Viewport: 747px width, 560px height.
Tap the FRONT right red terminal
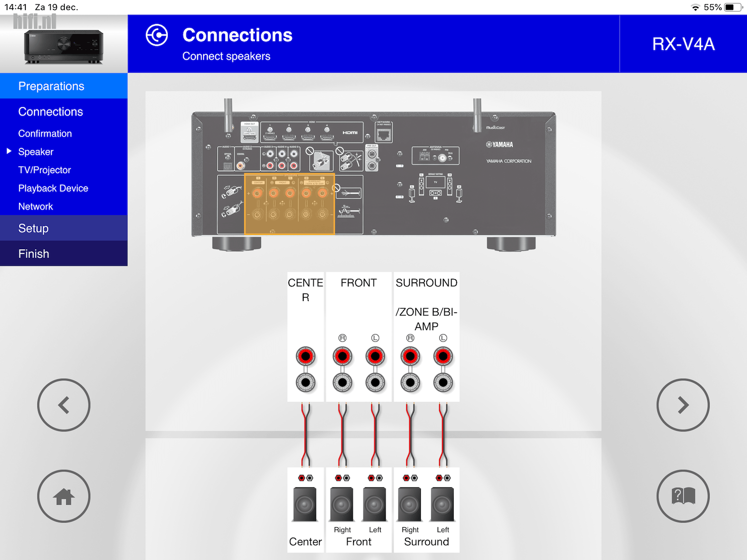pyautogui.click(x=343, y=356)
